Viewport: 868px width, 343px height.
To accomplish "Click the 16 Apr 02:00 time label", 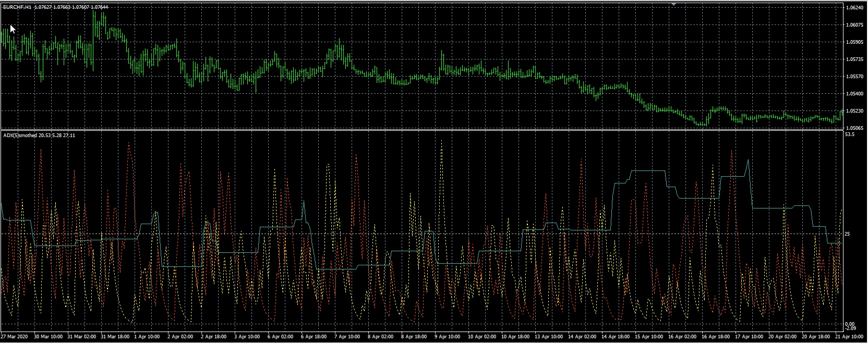I will 683,337.
